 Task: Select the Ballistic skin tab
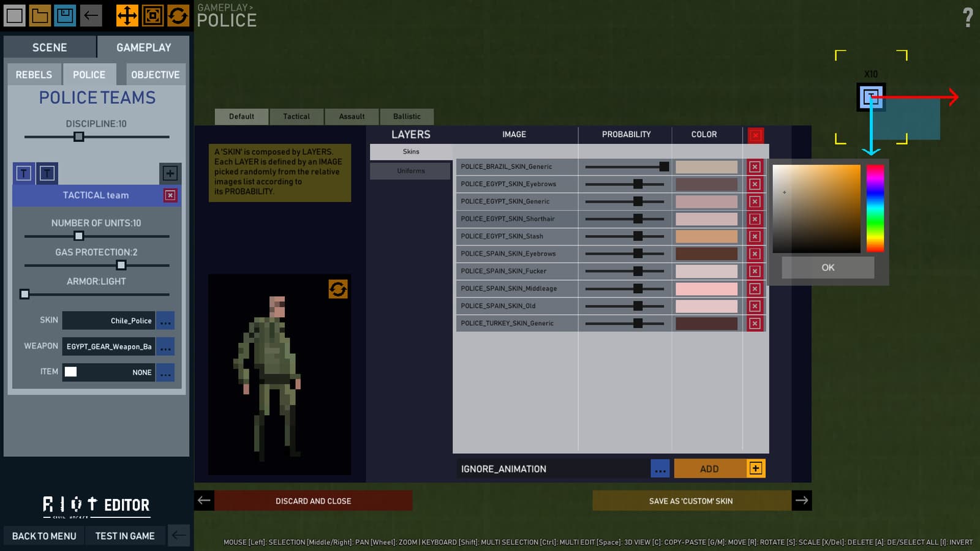pos(407,116)
